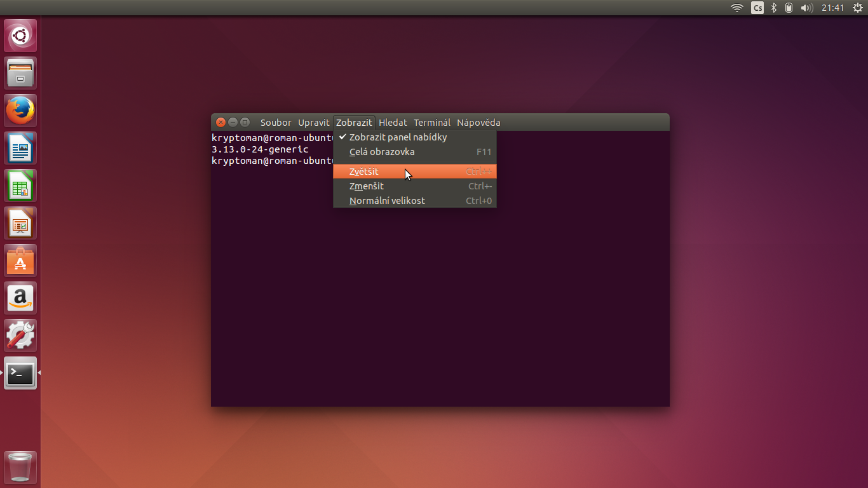Viewport: 868px width, 488px height.
Task: Open System Settings from the dock
Action: click(20, 335)
